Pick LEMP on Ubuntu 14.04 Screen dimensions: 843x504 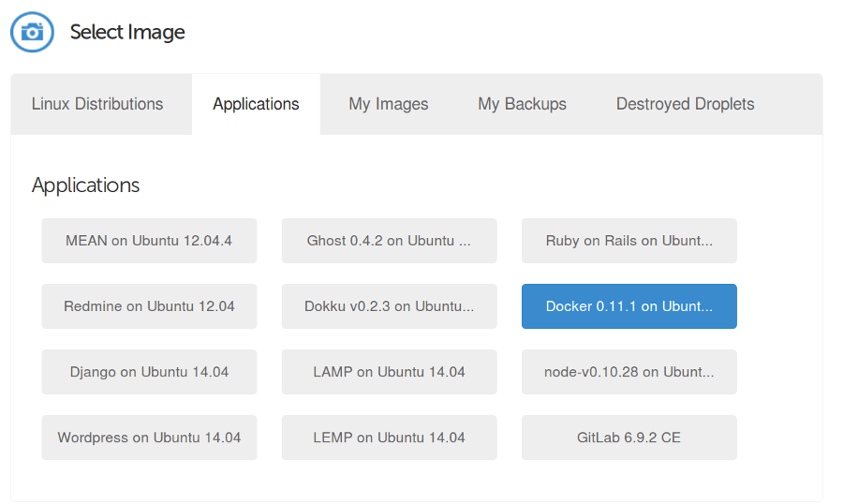[x=390, y=437]
